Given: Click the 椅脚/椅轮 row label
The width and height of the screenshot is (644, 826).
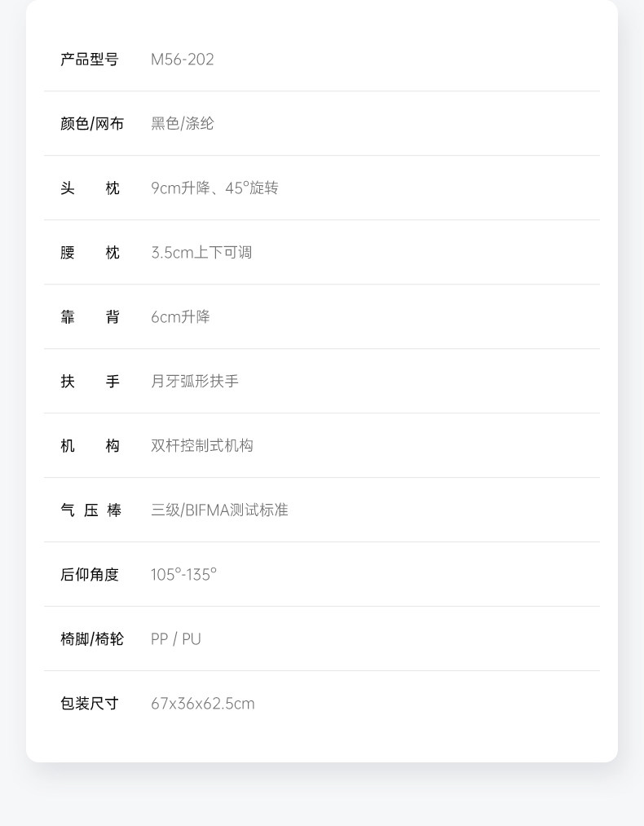Looking at the screenshot, I should (91, 639).
